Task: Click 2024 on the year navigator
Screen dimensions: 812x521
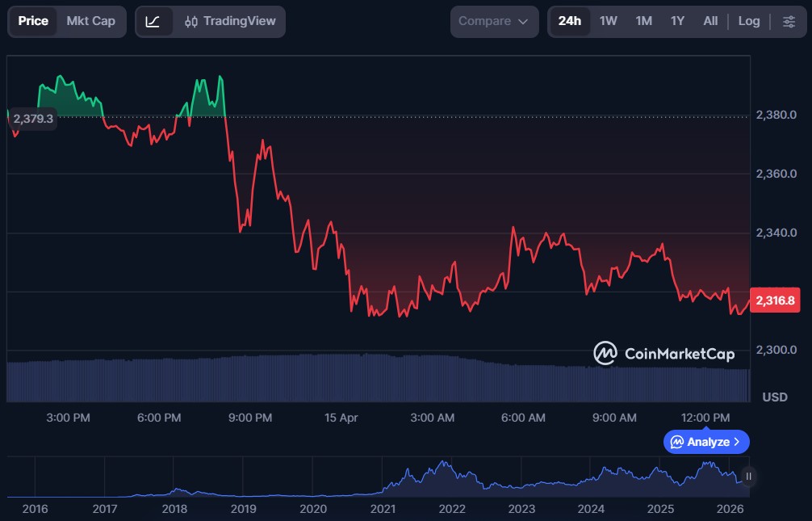Action: pyautogui.click(x=591, y=509)
